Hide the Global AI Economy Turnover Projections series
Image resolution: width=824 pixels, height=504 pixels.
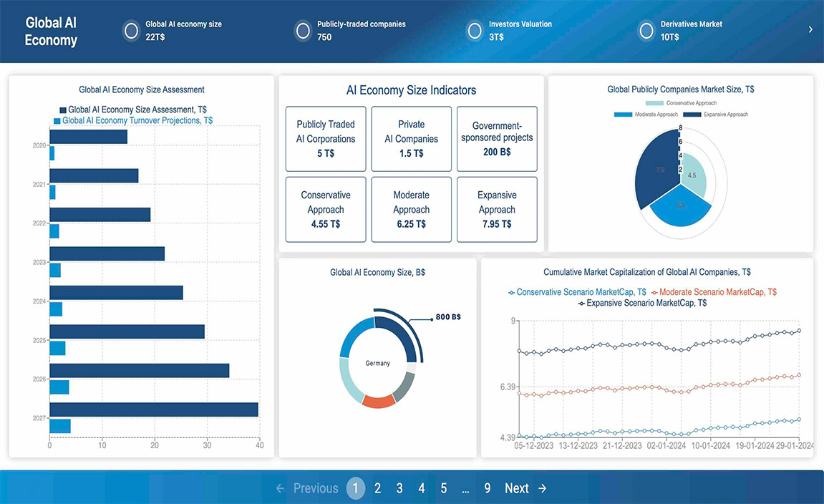(57, 121)
